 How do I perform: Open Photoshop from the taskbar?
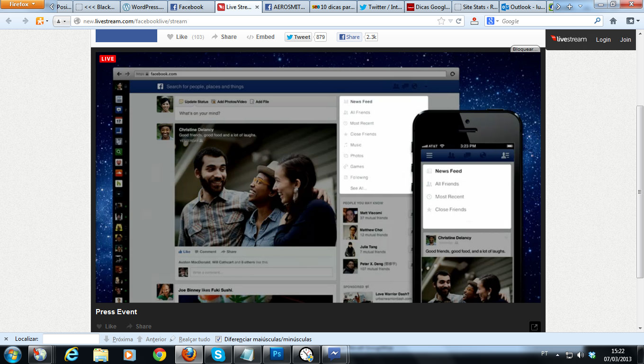pos(277,354)
